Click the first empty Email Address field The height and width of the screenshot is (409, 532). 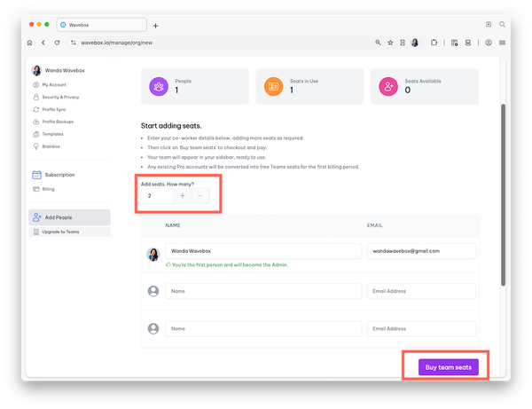pos(420,291)
